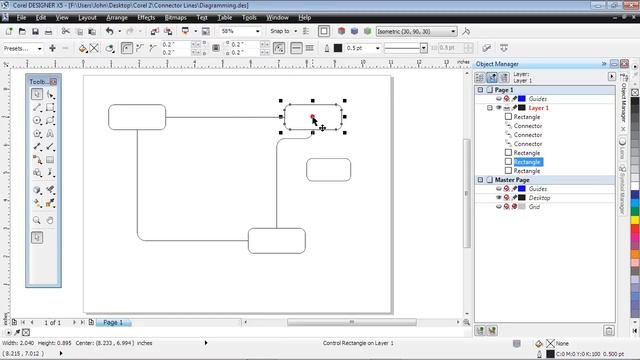Select the first Connector object in list
Screen dimensions: 640x360
[x=528, y=126]
